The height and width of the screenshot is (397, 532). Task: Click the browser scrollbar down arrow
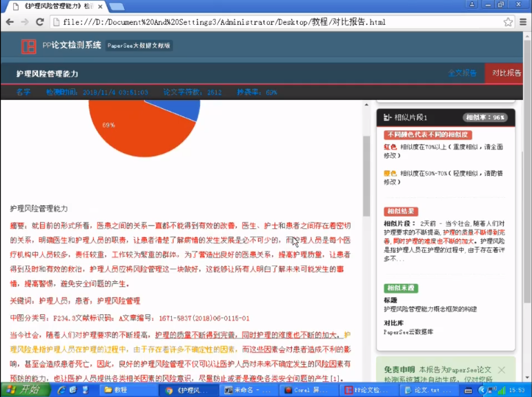(527, 377)
